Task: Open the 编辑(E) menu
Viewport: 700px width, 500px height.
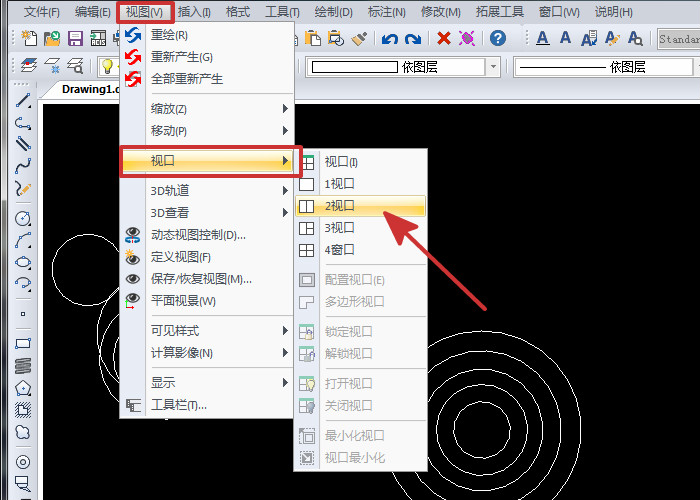Action: click(92, 12)
